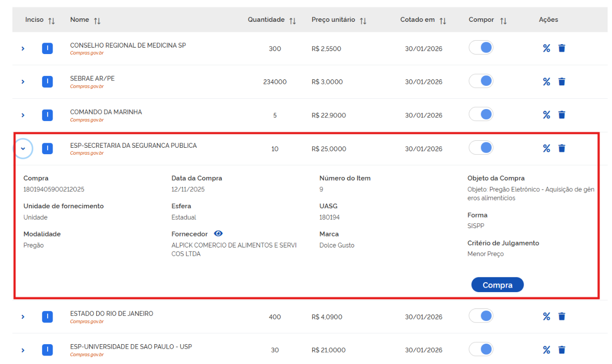Click the Compra button
The image size is (612, 364).
coord(497,285)
